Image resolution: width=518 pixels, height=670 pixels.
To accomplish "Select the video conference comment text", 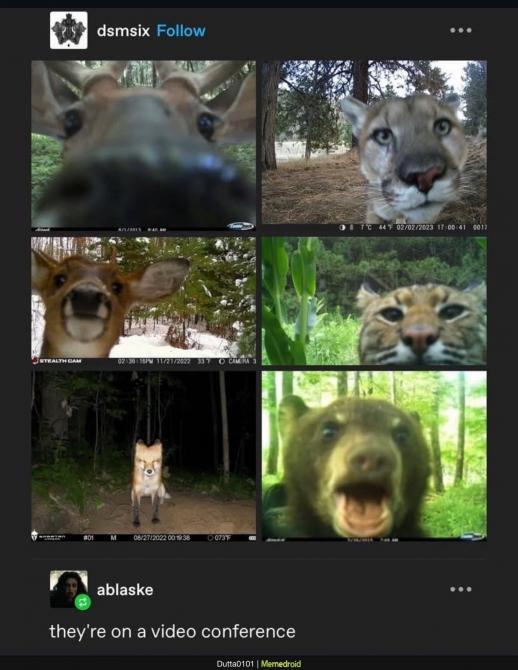I will click(x=172, y=632).
